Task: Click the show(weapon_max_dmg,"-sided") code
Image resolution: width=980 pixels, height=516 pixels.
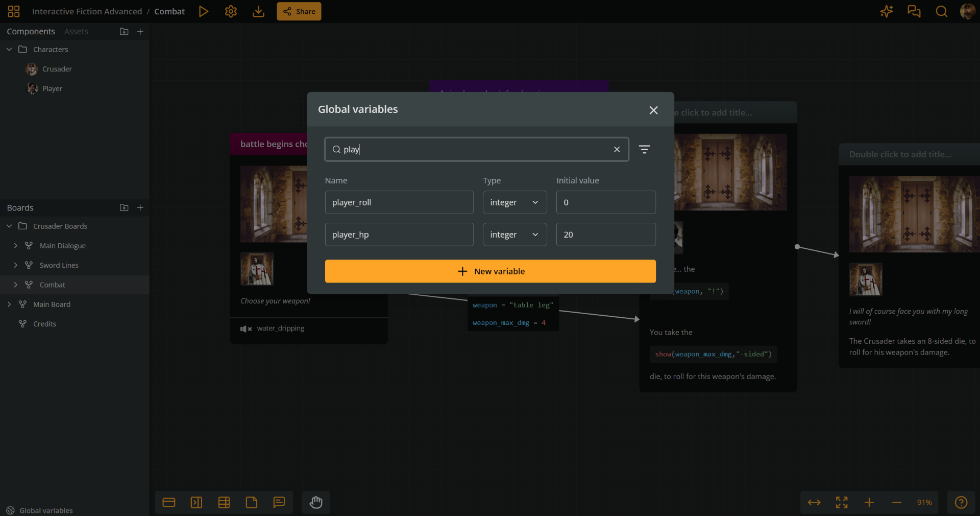Action: pos(713,354)
